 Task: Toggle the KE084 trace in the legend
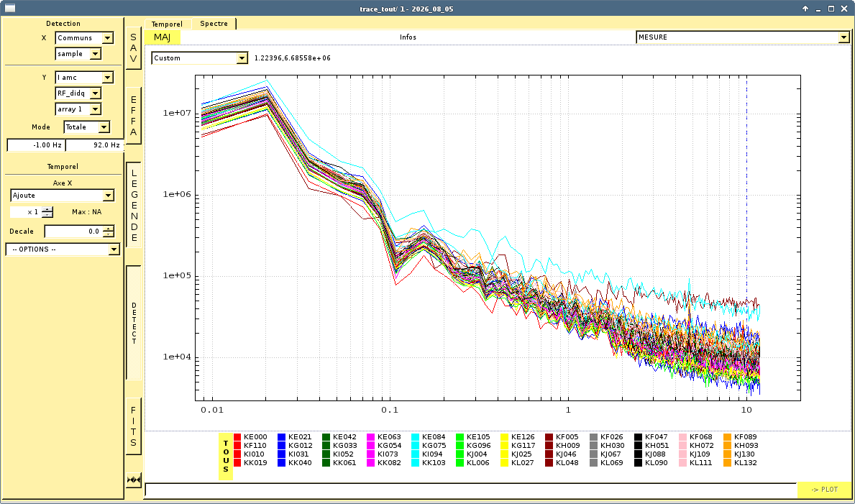[x=429, y=437]
